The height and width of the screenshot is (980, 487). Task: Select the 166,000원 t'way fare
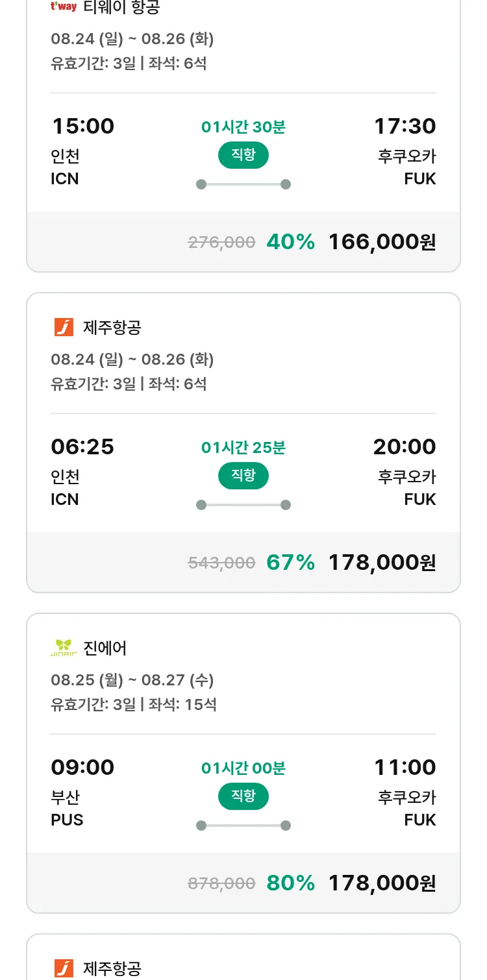pyautogui.click(x=382, y=242)
